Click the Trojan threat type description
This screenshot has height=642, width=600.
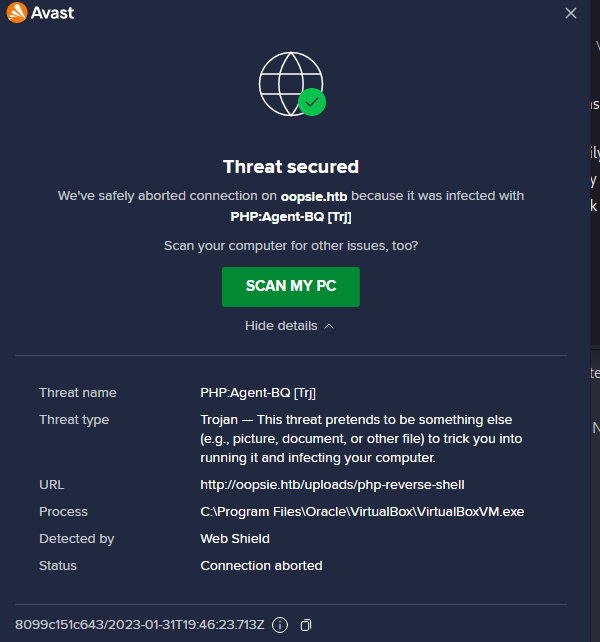[361, 439]
